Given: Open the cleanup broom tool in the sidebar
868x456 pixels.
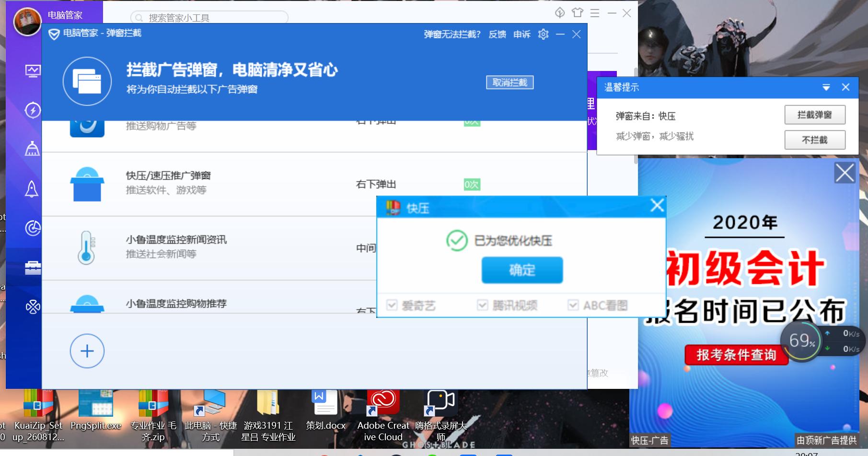Looking at the screenshot, I should point(32,149).
